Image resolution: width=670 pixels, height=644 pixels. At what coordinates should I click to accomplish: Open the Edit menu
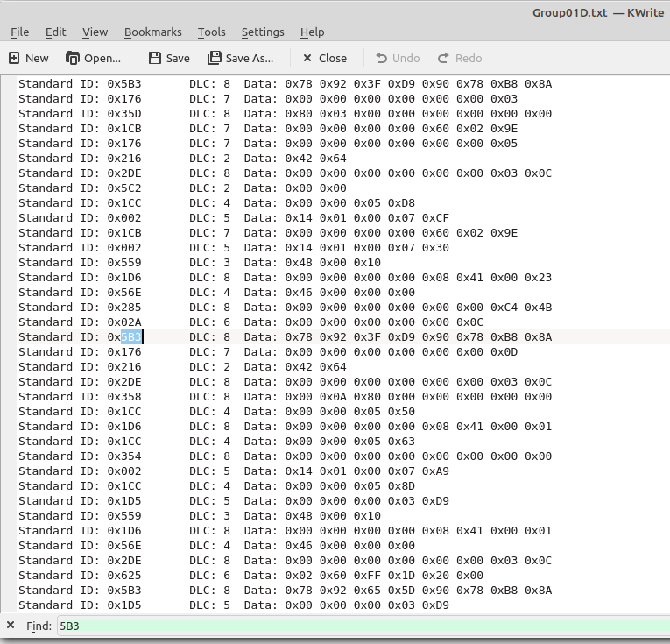tap(55, 32)
